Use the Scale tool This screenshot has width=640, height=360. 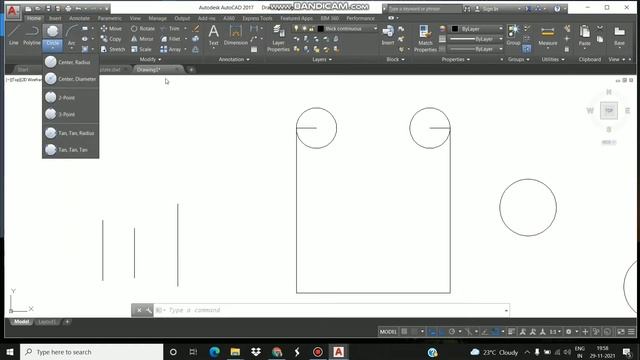click(141, 49)
